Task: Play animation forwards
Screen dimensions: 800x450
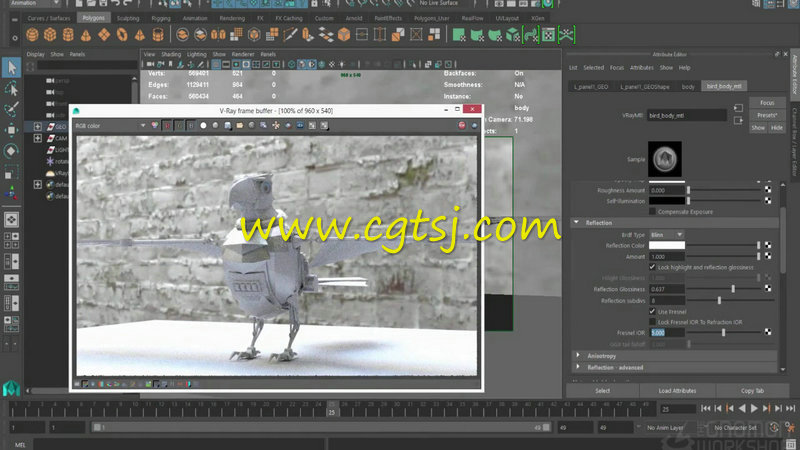Action: [754, 408]
